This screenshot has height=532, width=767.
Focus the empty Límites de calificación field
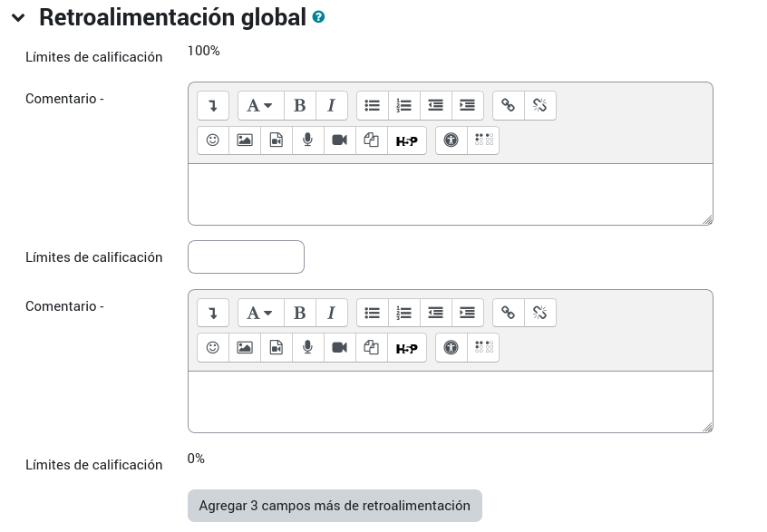246,256
